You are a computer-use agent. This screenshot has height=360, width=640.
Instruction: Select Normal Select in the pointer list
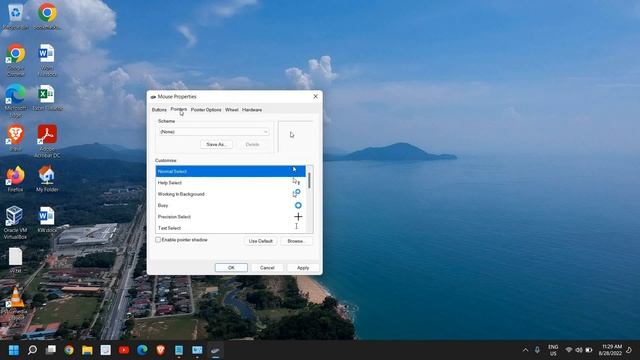pyautogui.click(x=230, y=171)
